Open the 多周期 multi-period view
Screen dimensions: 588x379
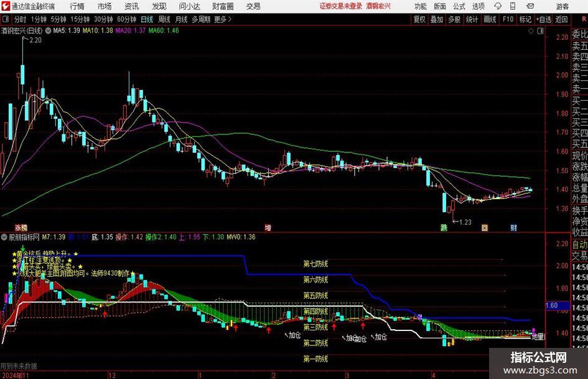point(201,19)
